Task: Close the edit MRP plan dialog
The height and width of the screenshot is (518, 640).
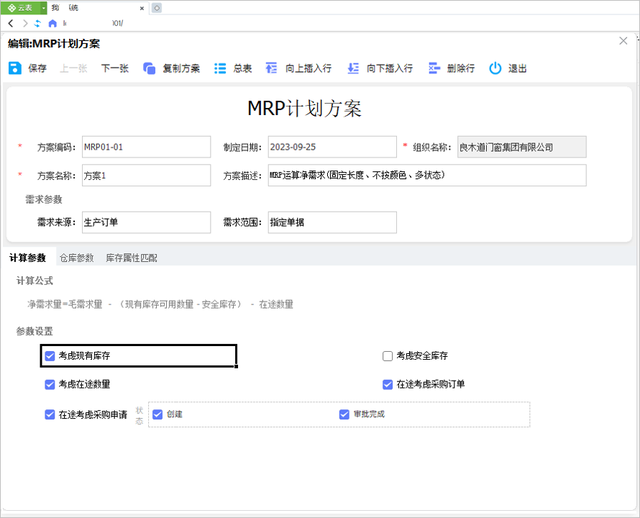Action: (623, 41)
